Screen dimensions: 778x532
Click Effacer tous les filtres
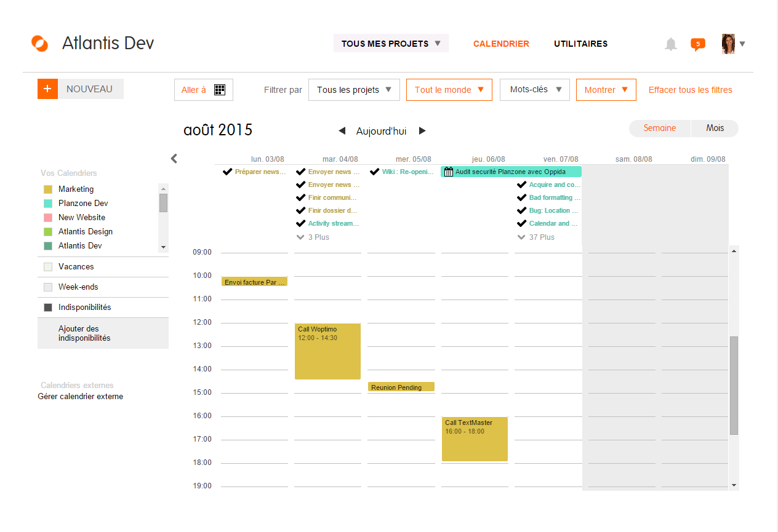pos(691,90)
